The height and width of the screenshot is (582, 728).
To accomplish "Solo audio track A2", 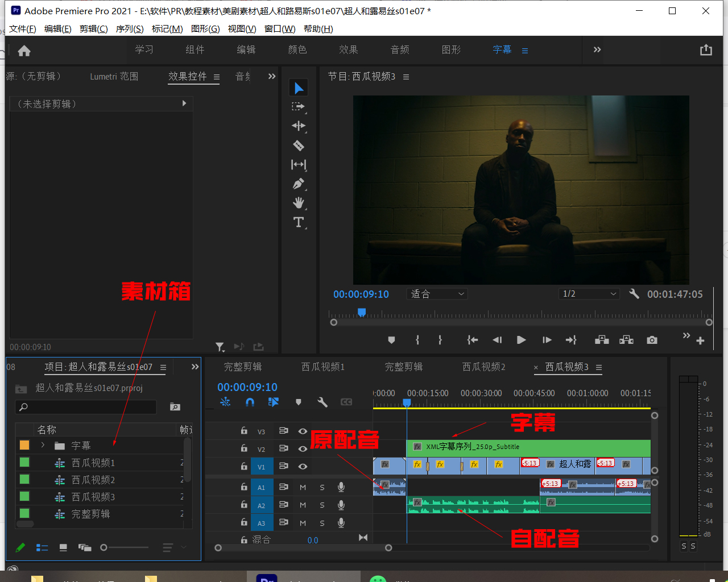I will [x=322, y=505].
